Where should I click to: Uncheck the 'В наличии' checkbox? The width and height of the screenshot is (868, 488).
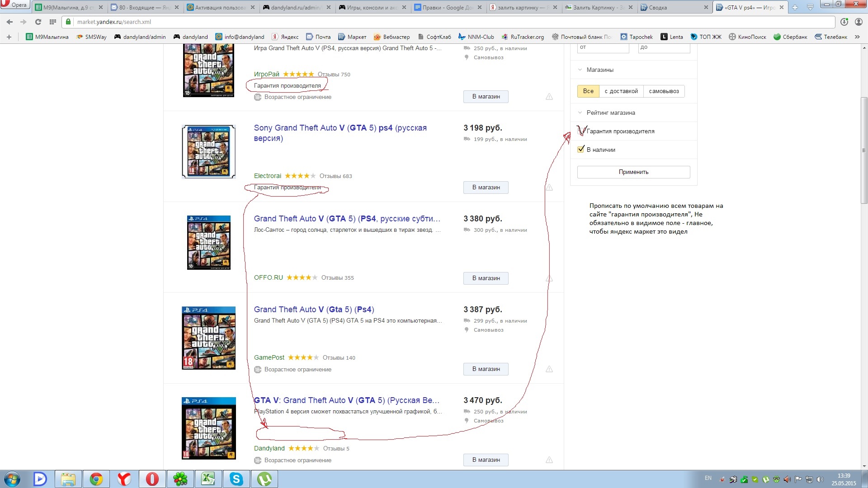click(x=581, y=150)
